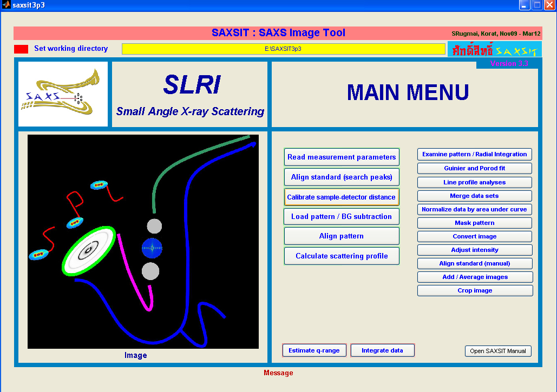Start Guinier and Porod fit
The height and width of the screenshot is (392, 557).
coord(475,168)
